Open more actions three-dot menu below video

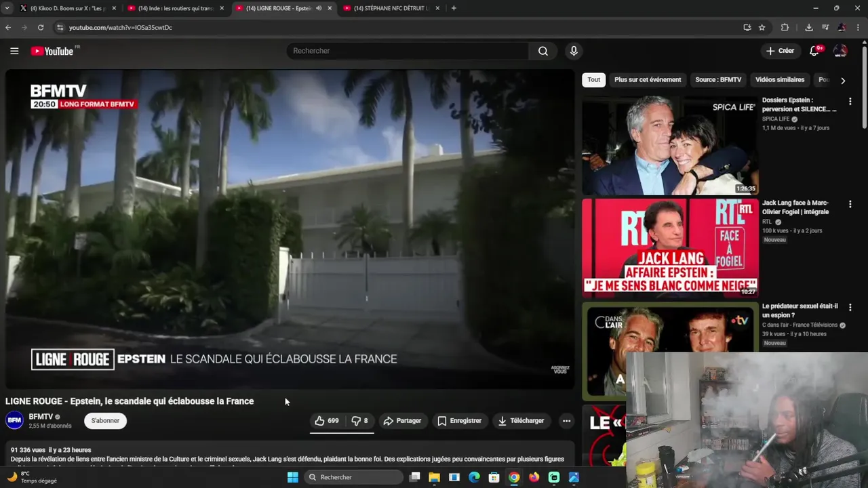(x=566, y=421)
